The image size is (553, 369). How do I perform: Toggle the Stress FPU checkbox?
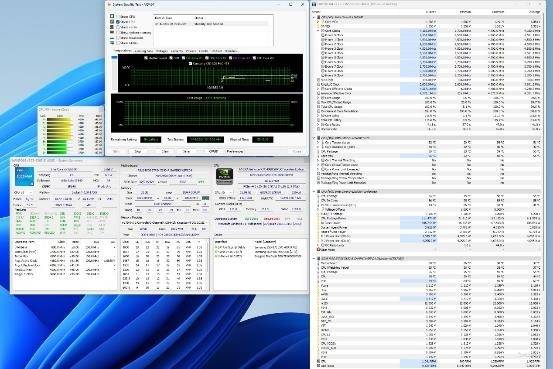118,22
